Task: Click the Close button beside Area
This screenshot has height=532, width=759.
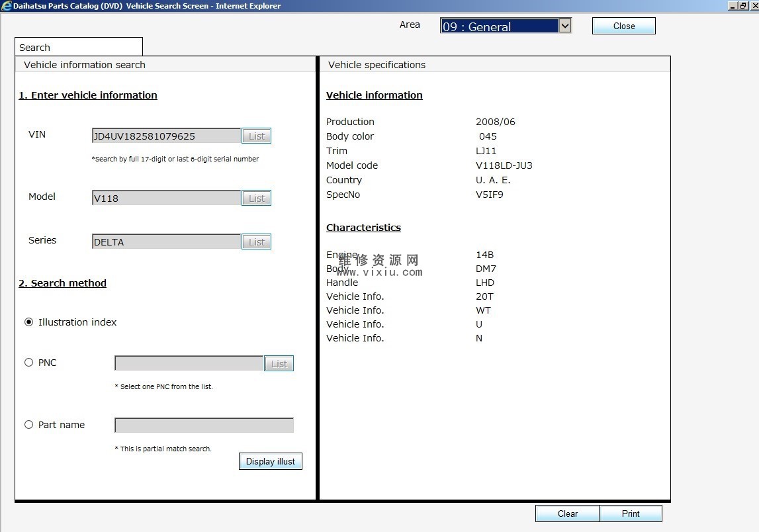Action: [624, 26]
